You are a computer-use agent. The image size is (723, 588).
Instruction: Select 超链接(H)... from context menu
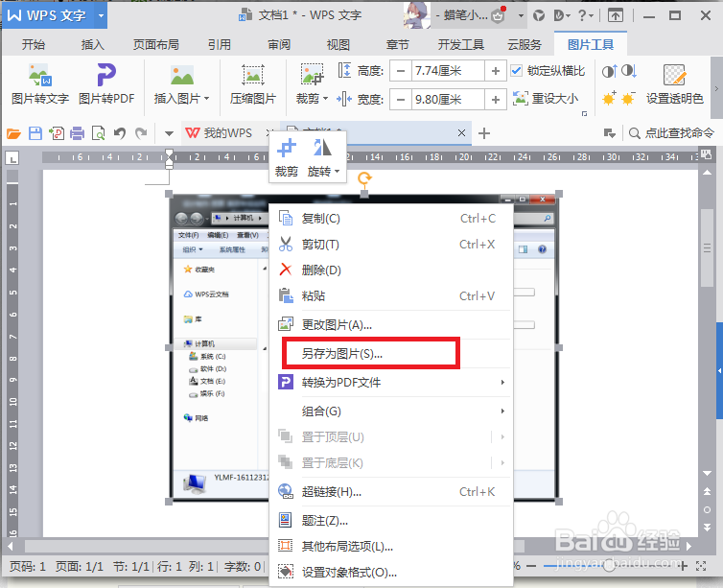391,492
